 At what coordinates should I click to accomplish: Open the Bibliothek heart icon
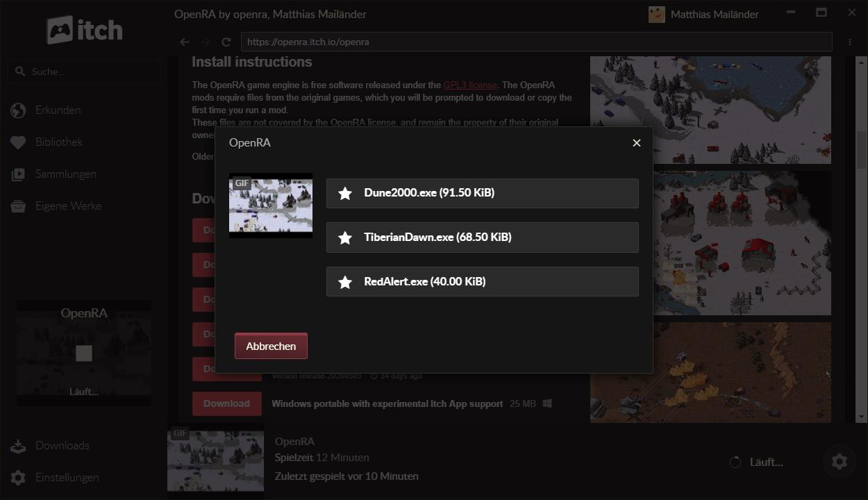coord(17,142)
